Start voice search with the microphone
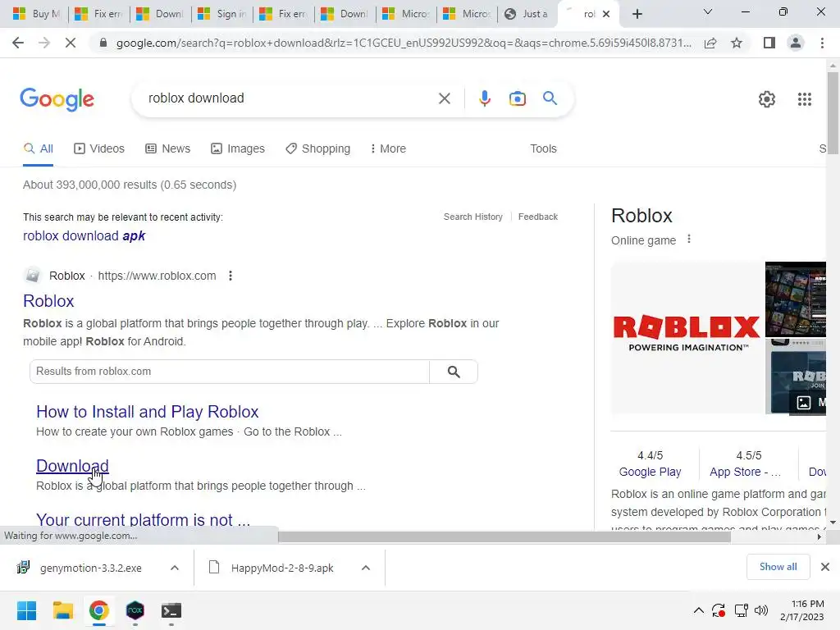Viewport: 840px width, 630px height. tap(484, 98)
